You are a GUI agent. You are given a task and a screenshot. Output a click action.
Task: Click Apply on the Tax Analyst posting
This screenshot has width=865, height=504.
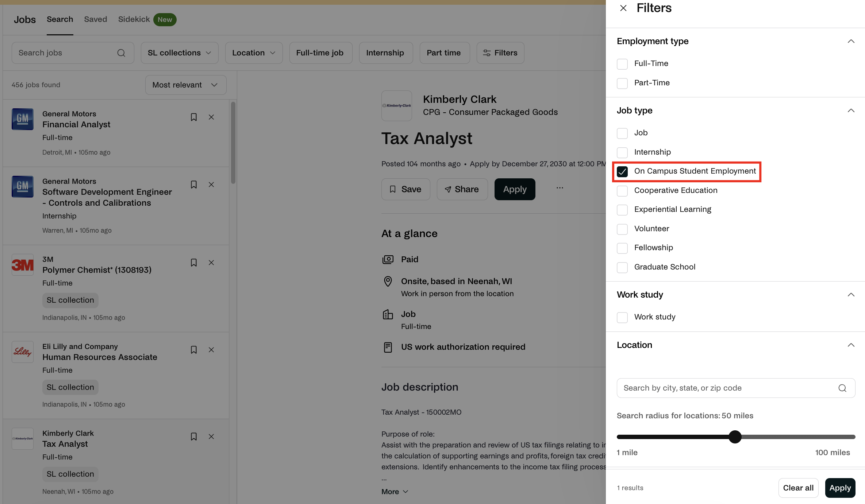coord(515,189)
